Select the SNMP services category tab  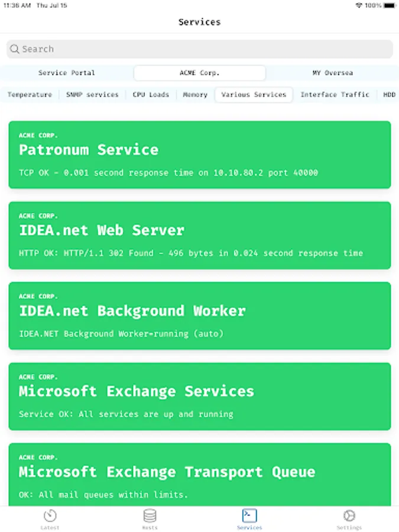click(92, 95)
